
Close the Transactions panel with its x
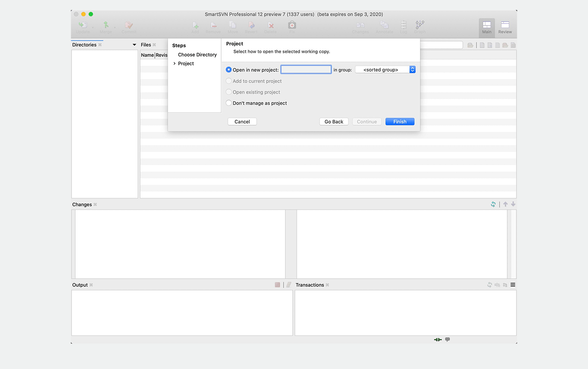click(x=328, y=285)
